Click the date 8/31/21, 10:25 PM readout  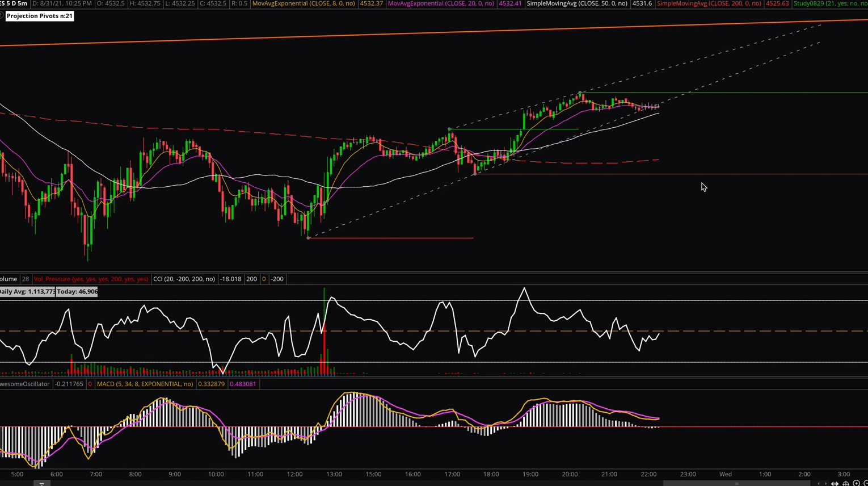pos(62,3)
